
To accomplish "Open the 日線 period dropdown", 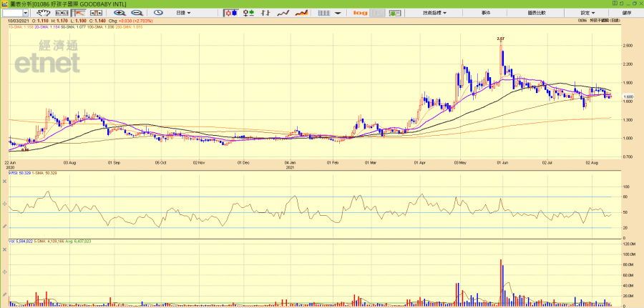I will point(185,13).
